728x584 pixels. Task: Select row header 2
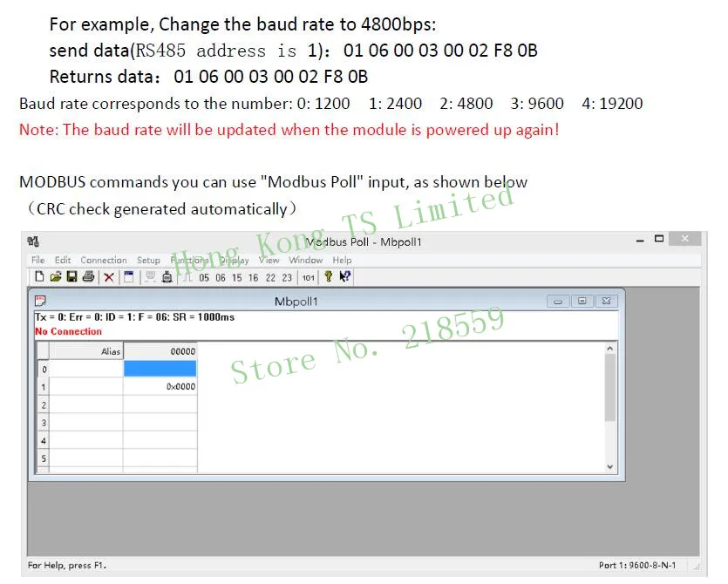[44, 404]
